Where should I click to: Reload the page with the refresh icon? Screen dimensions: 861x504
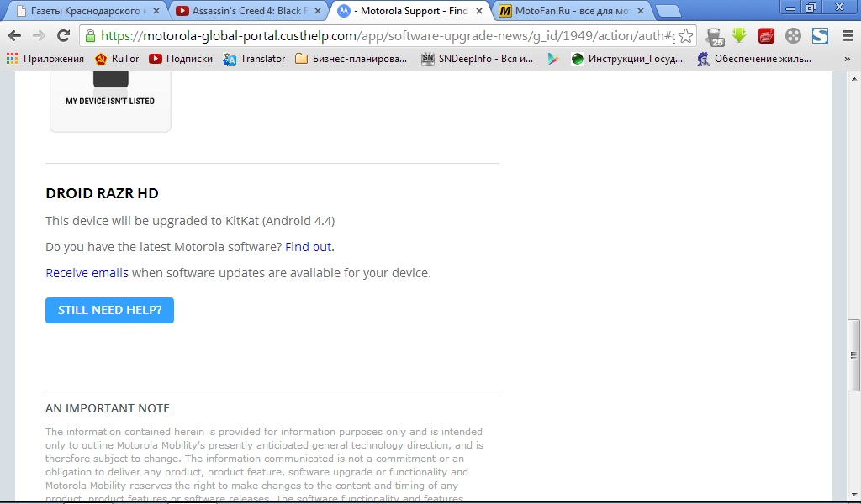tap(63, 35)
